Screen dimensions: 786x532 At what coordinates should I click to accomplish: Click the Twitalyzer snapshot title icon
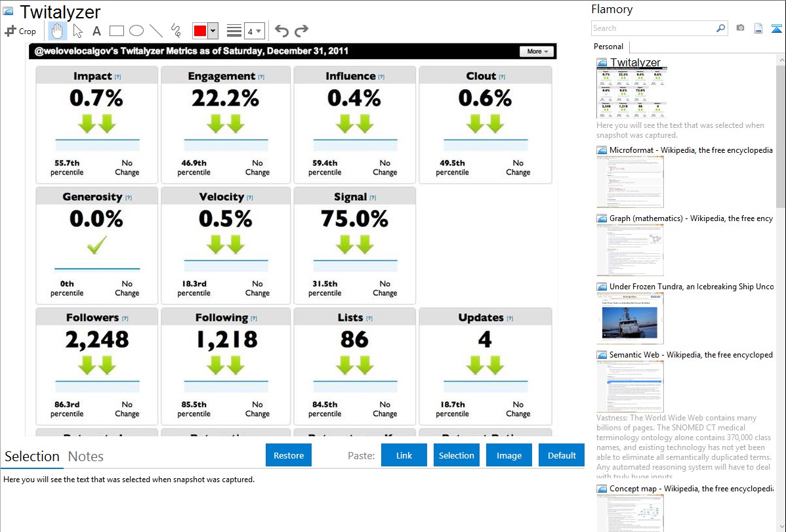8,11
